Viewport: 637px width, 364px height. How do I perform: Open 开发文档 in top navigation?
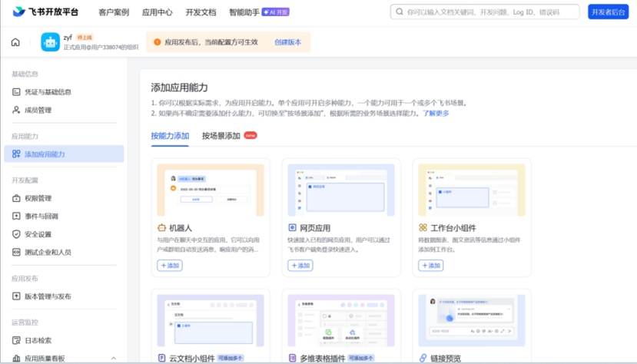pyautogui.click(x=201, y=12)
